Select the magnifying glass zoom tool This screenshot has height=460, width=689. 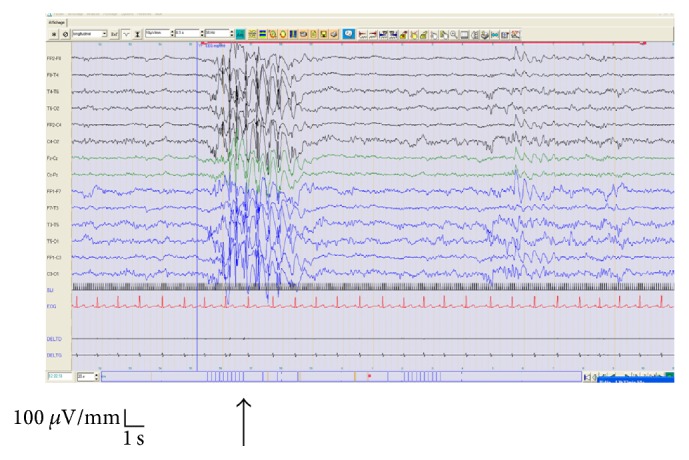[x=453, y=33]
